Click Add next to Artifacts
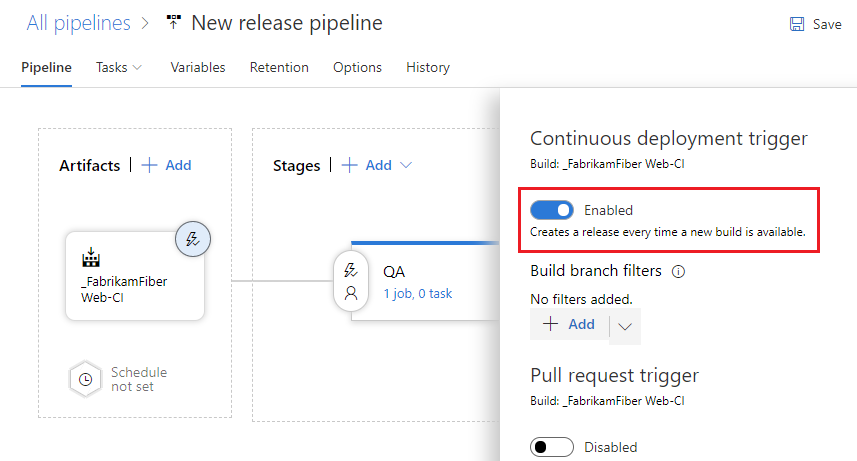 tap(178, 165)
